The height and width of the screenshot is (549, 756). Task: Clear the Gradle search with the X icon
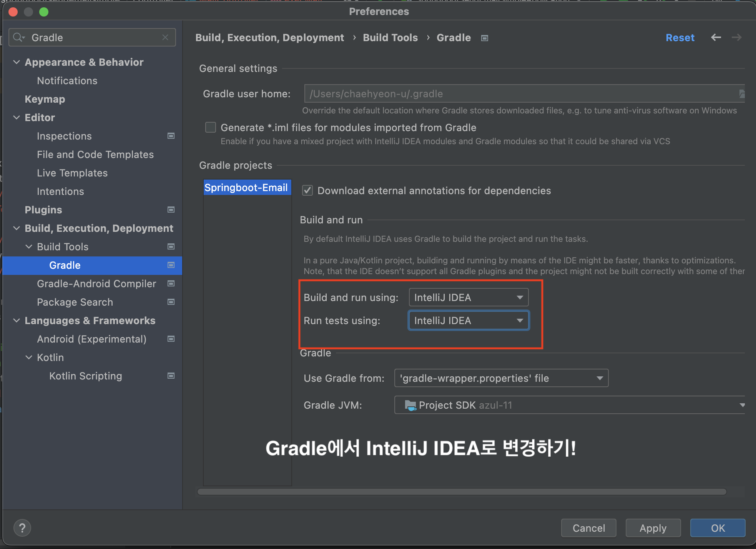165,37
